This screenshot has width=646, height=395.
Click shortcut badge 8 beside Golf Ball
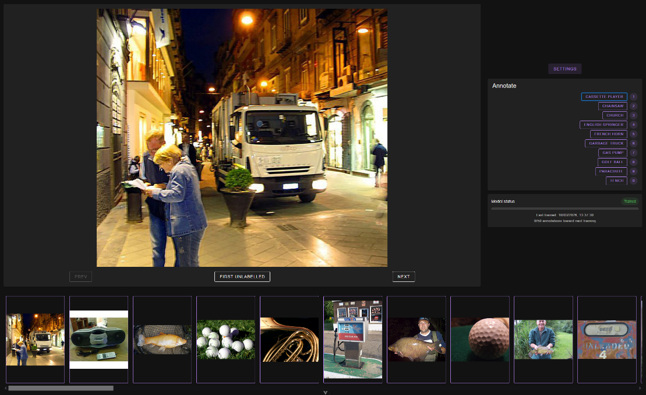point(634,162)
